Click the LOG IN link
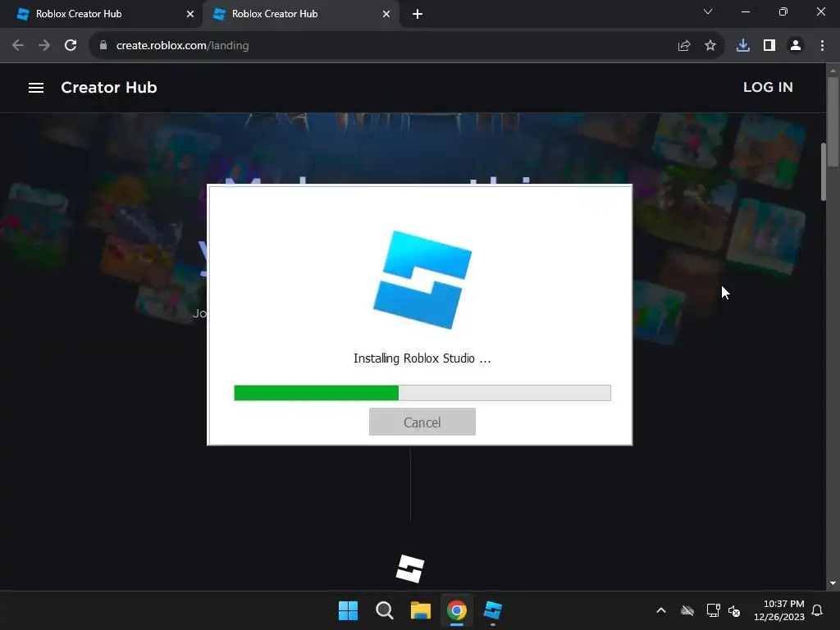Image resolution: width=840 pixels, height=630 pixels. coord(768,87)
